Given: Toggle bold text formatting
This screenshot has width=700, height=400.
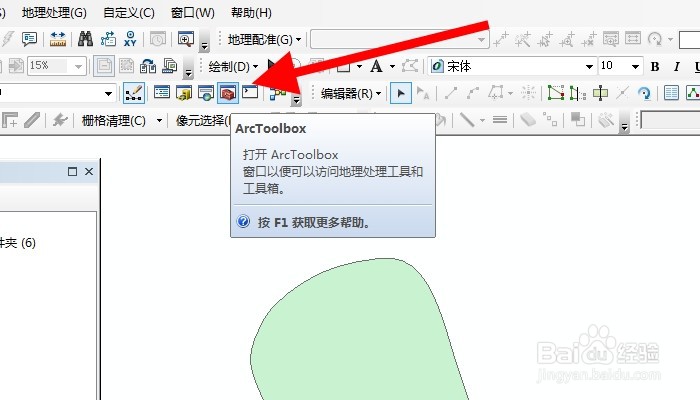Looking at the screenshot, I should coord(655,67).
